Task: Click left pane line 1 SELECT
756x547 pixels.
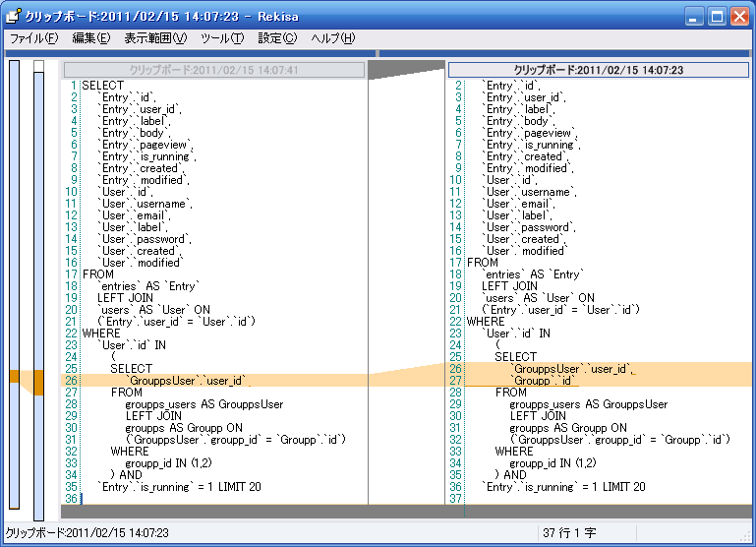Action: [103, 86]
